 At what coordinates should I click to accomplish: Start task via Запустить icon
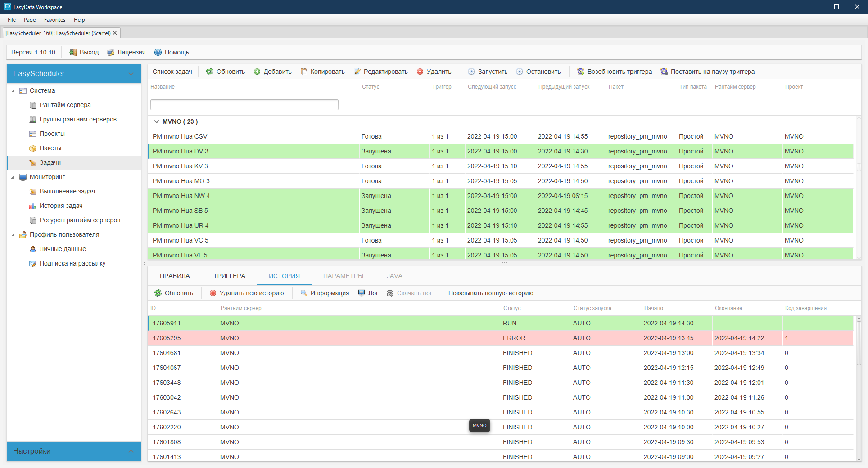[x=471, y=72]
